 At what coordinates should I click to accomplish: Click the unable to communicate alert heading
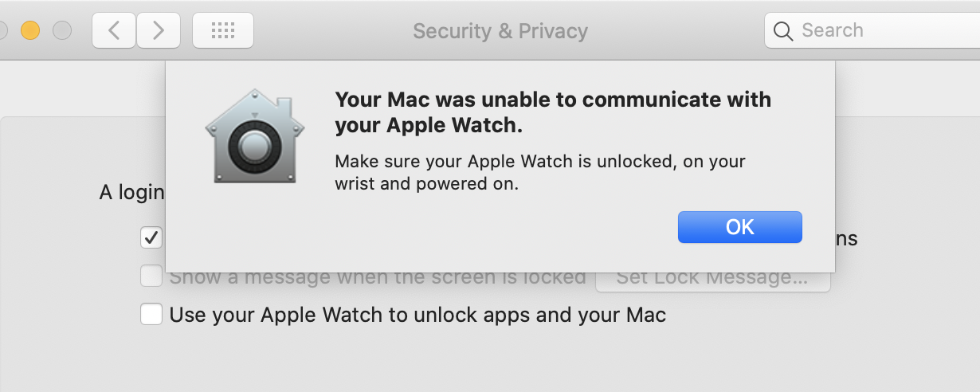[x=553, y=112]
